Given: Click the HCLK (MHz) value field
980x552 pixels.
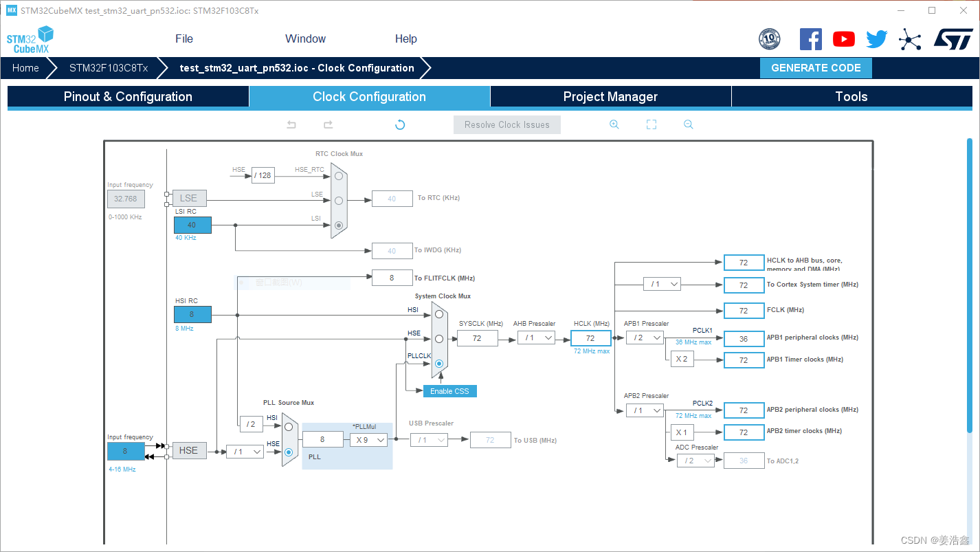Looking at the screenshot, I should click(x=591, y=338).
